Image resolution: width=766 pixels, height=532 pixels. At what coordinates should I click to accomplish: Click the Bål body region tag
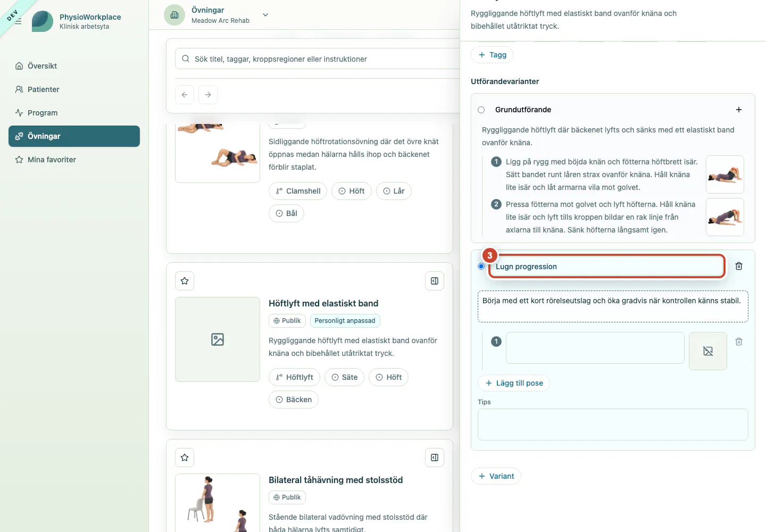click(286, 213)
